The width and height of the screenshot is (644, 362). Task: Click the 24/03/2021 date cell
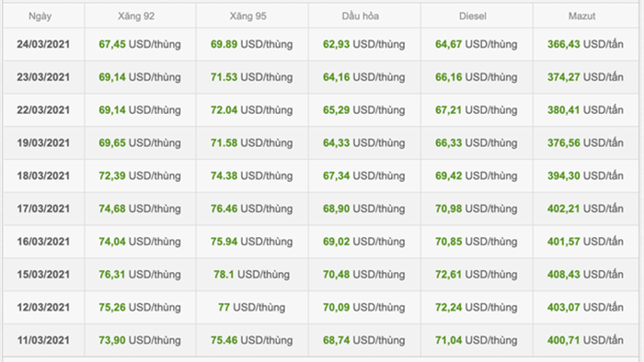[x=43, y=44]
